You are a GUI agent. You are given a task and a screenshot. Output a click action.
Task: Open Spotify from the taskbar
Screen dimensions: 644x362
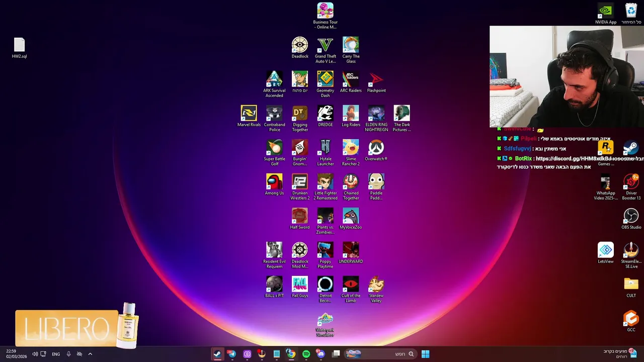[306, 354]
